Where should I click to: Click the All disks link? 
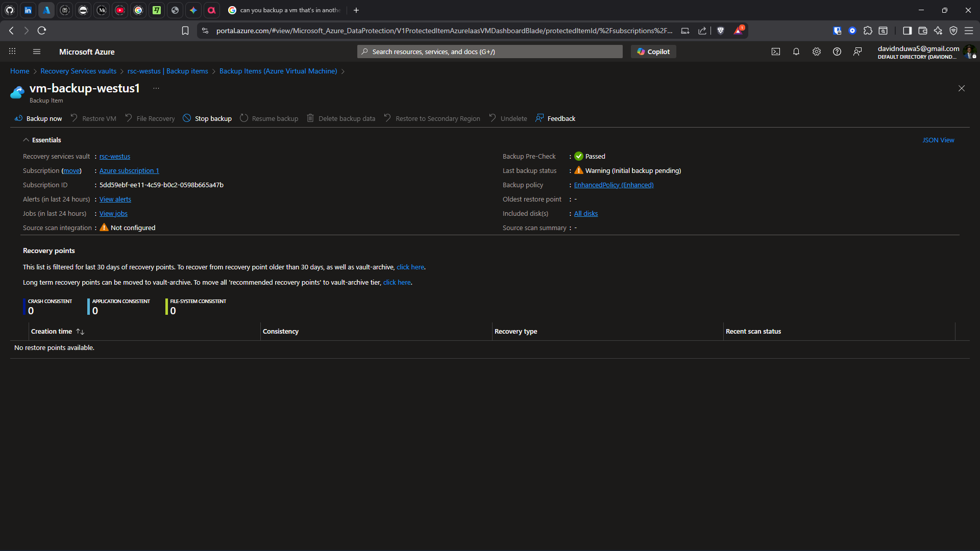(586, 213)
